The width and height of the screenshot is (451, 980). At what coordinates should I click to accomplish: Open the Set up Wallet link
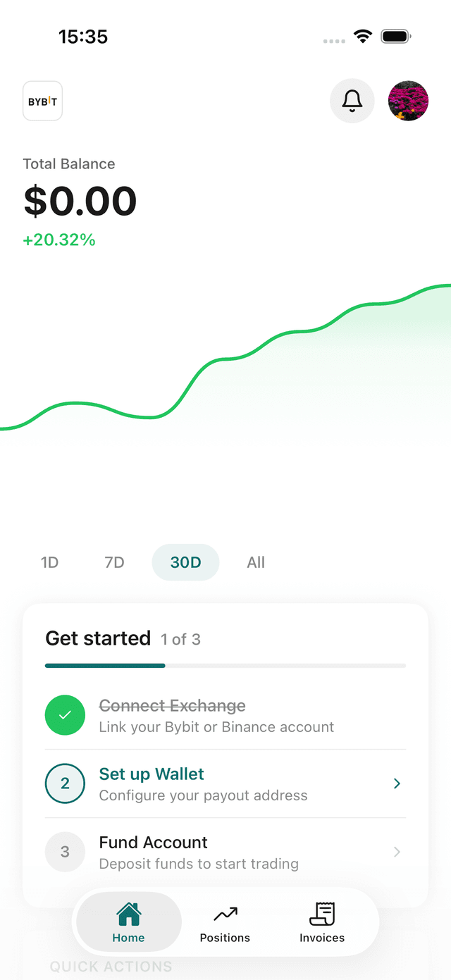pos(152,774)
